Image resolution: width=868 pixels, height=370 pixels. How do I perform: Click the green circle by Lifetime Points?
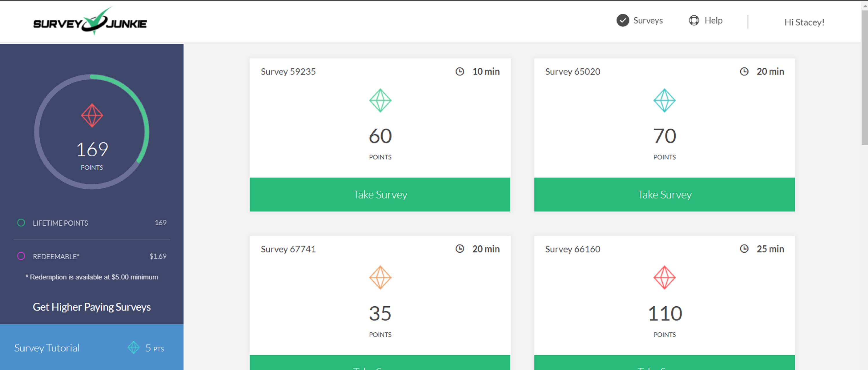[x=21, y=222]
